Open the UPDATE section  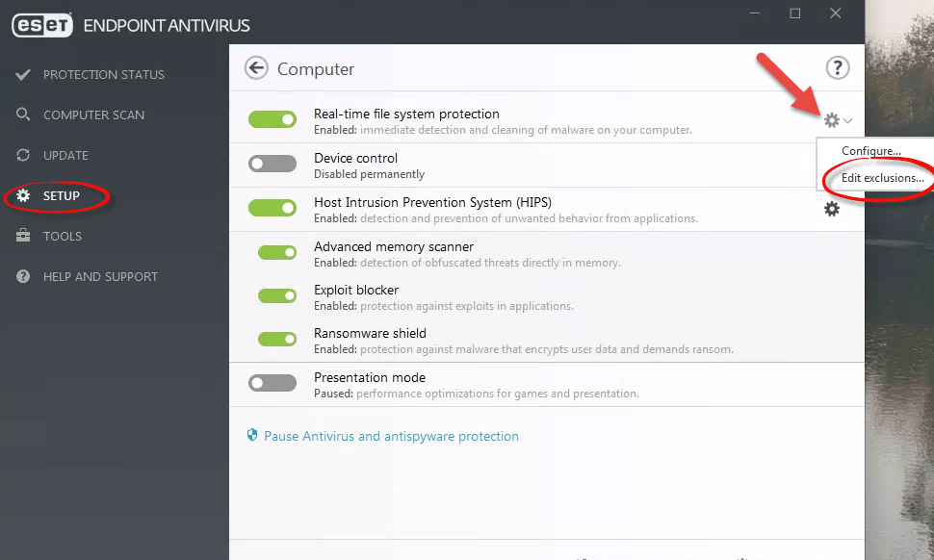pyautogui.click(x=65, y=155)
